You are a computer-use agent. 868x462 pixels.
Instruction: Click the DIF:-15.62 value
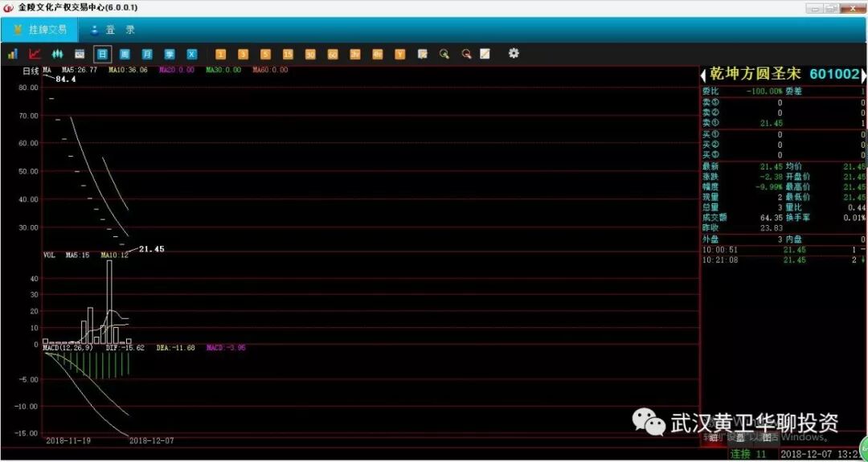125,348
